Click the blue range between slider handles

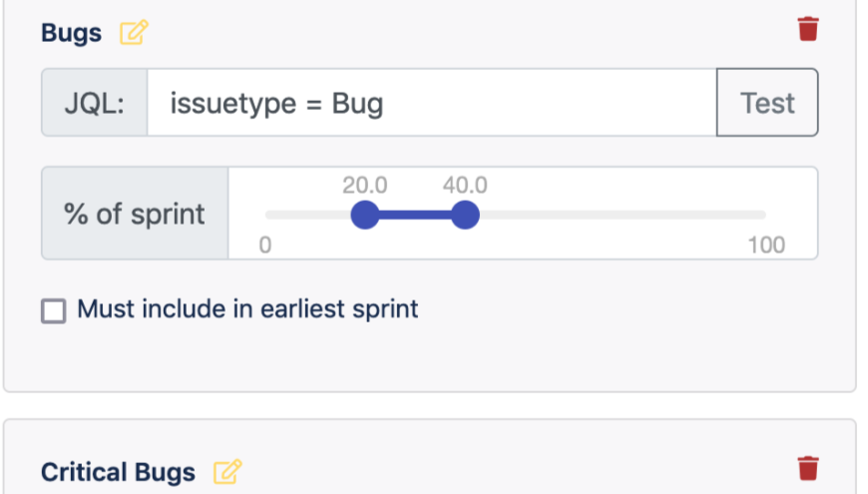415,215
